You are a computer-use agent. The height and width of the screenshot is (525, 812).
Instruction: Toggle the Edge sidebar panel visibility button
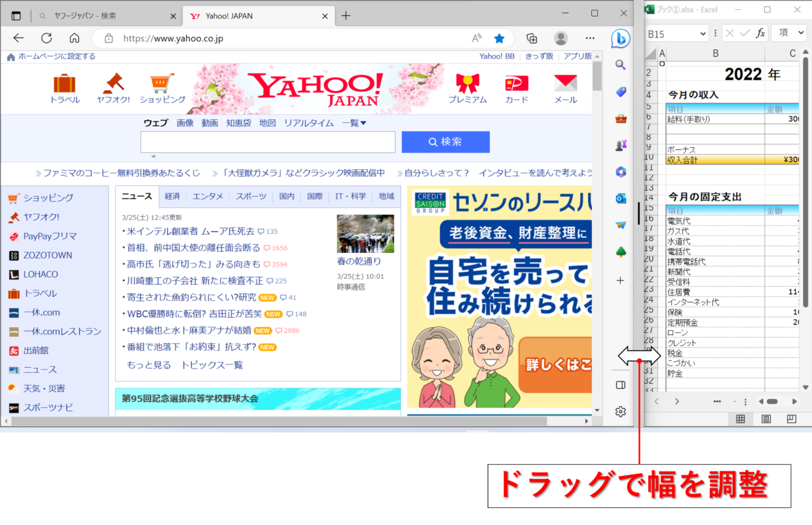pos(620,385)
